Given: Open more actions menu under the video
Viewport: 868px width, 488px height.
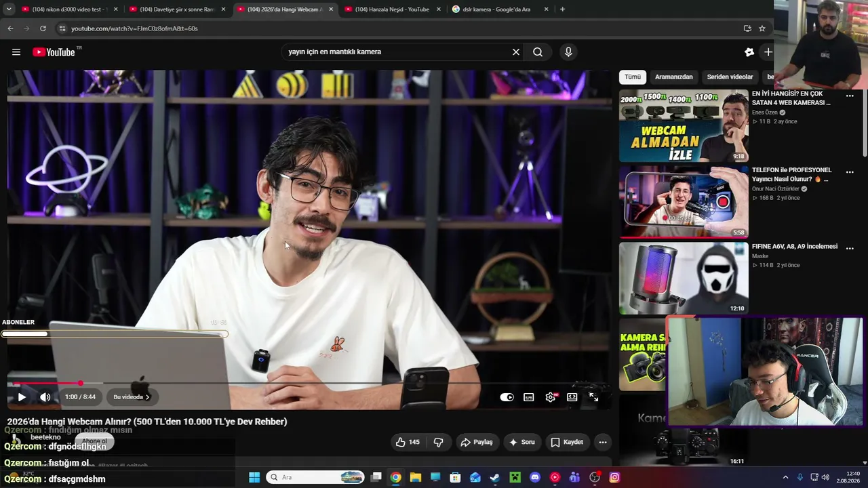Looking at the screenshot, I should click(602, 442).
